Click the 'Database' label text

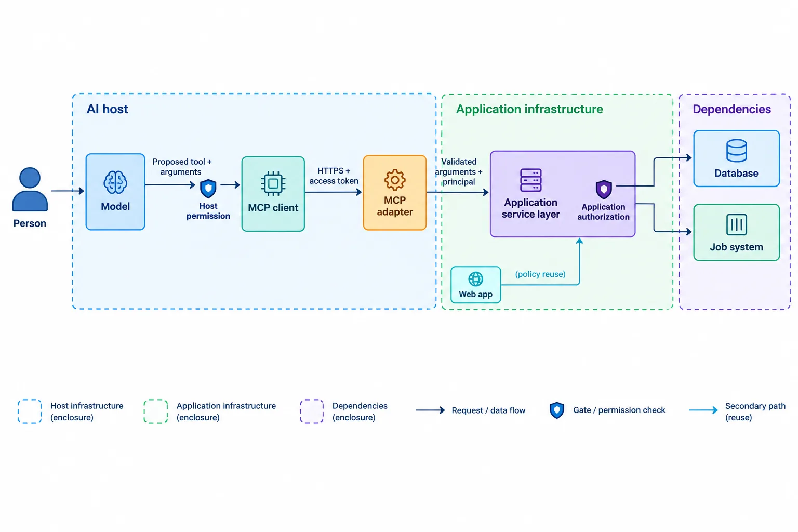click(737, 174)
